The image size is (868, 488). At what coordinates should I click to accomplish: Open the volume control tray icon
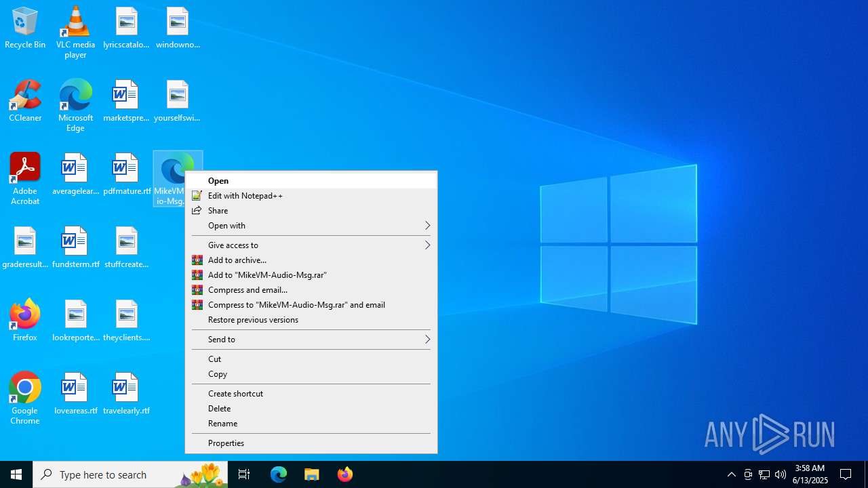coord(781,474)
